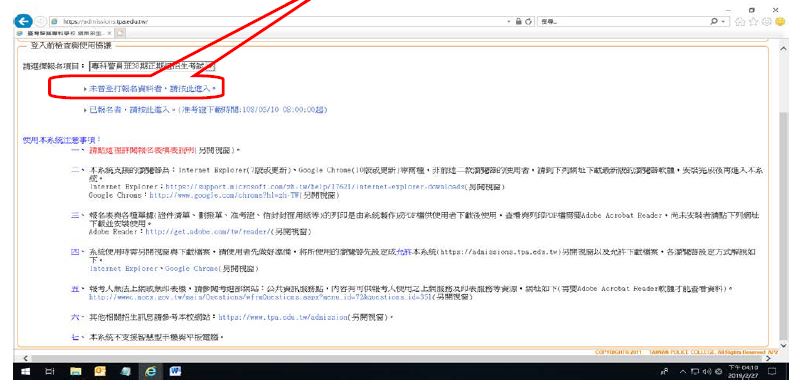Open Word from the taskbar

pos(175,371)
